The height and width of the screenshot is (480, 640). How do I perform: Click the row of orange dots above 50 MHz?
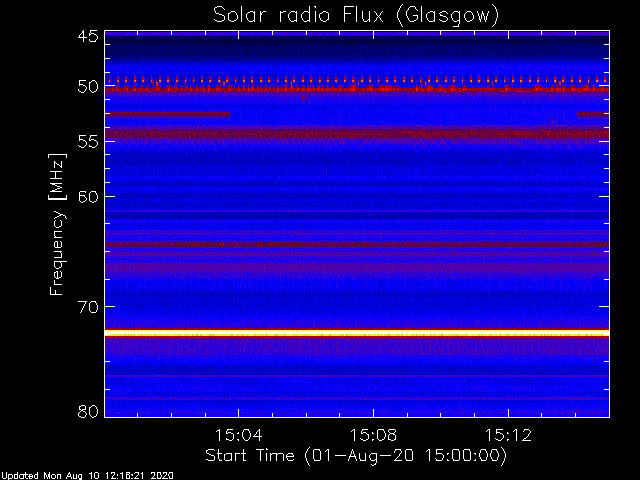(357, 80)
